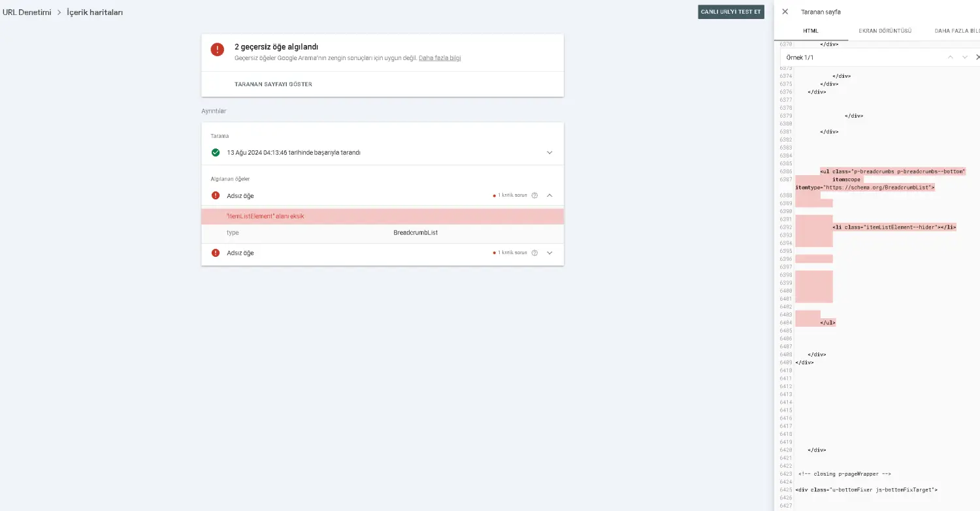Click TARANAN SAYFAYI GÖSTER button
The width and height of the screenshot is (980, 511).
tap(273, 84)
